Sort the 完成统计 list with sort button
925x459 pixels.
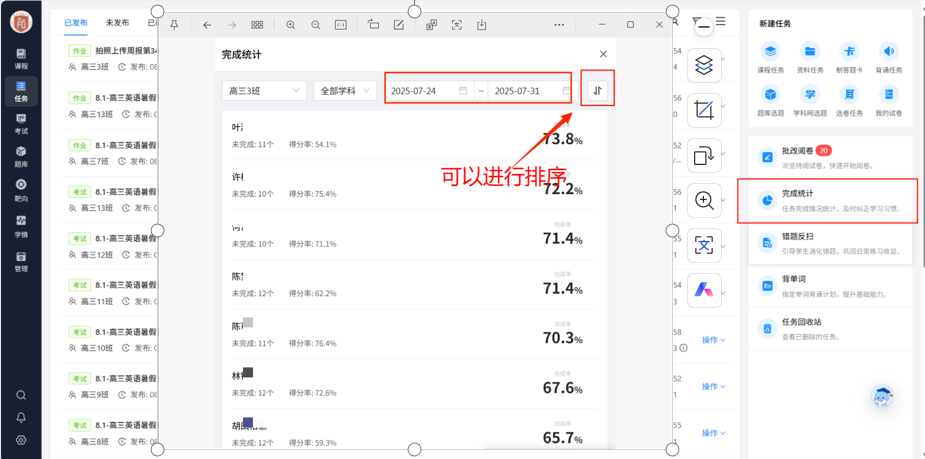click(598, 90)
